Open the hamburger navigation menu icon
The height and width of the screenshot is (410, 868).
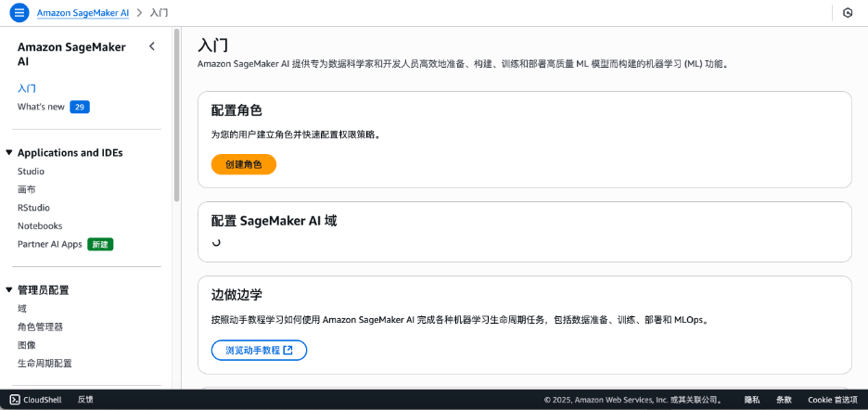pyautogui.click(x=19, y=13)
